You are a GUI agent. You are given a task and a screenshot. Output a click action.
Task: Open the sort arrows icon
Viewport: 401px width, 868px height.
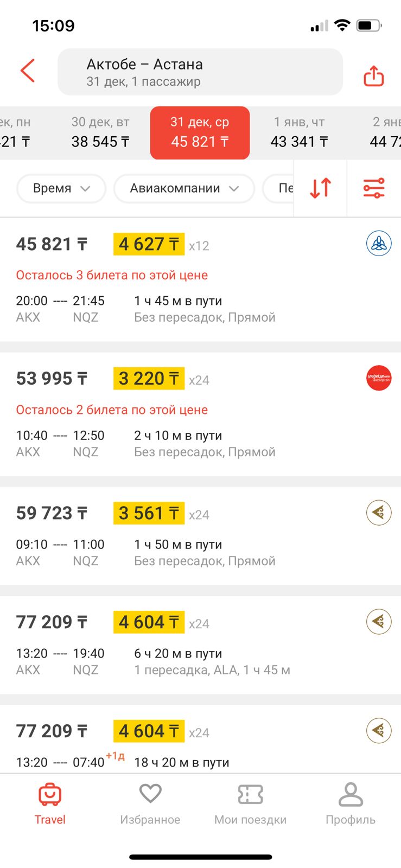click(x=320, y=188)
